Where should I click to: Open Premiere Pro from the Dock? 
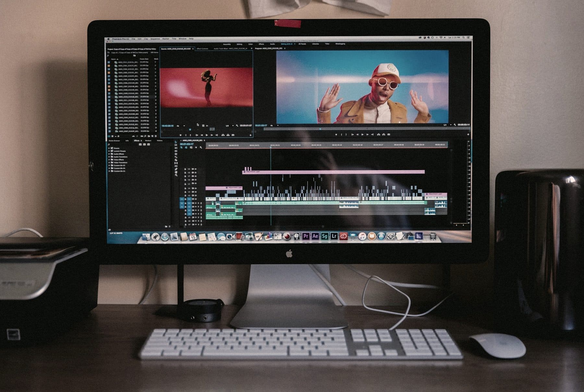(306, 236)
